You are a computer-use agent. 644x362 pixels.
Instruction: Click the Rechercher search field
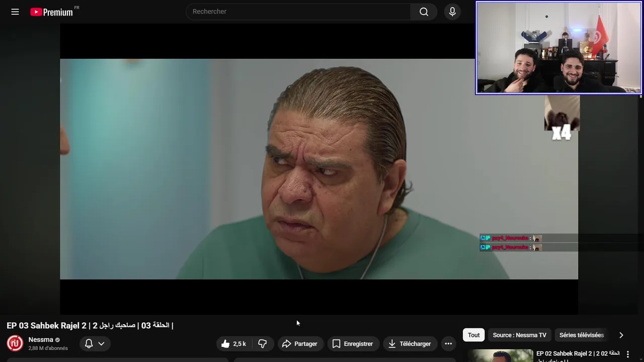(x=298, y=12)
